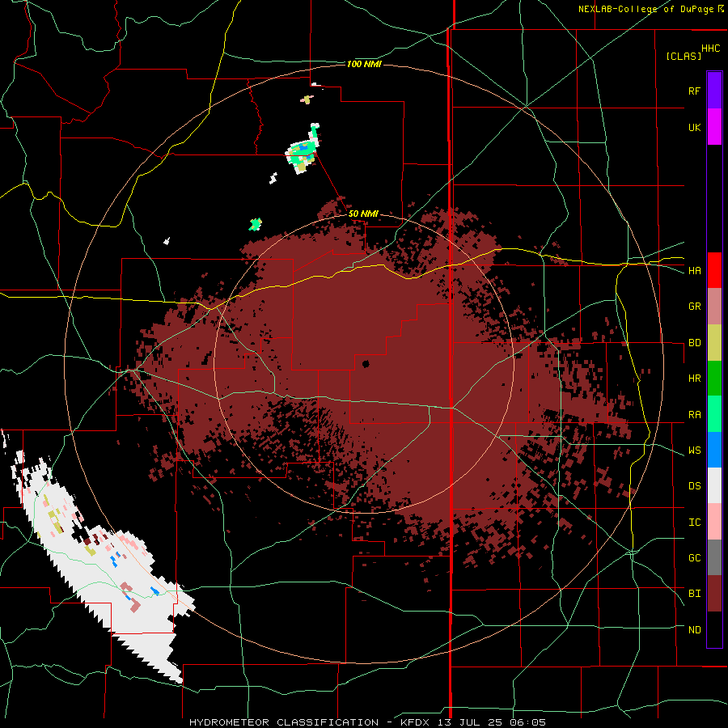
Task: Click the gray GC legend swatch
Action: 714,557
